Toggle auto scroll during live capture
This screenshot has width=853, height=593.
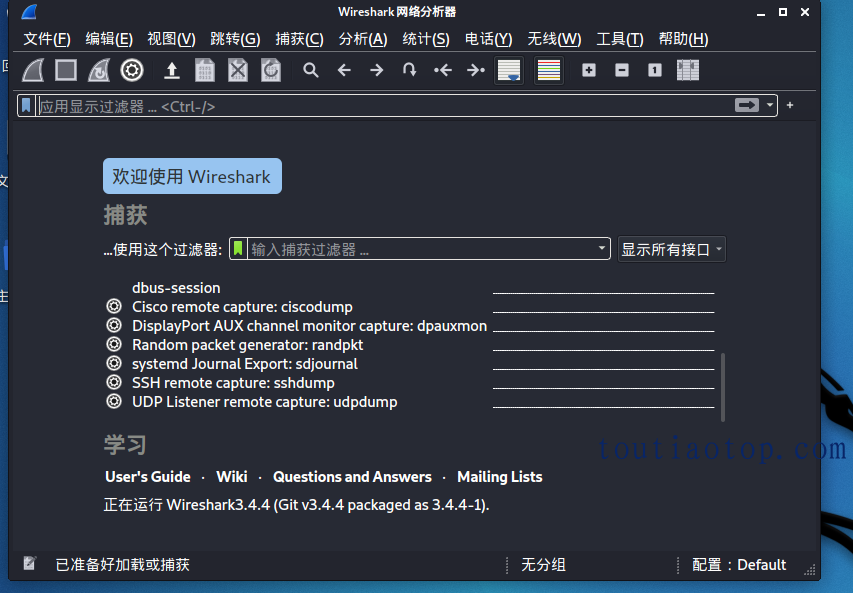509,70
